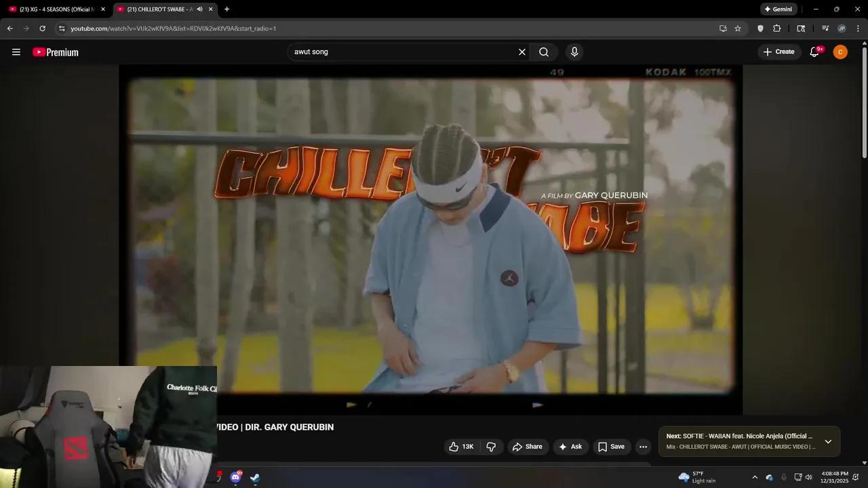Open media controls in Chrome toolbar

(825, 28)
